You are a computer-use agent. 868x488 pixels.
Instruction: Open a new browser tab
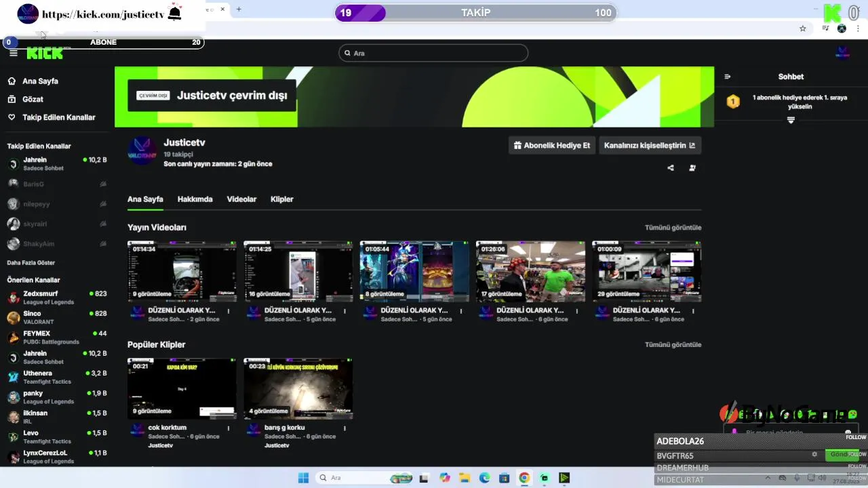[239, 9]
